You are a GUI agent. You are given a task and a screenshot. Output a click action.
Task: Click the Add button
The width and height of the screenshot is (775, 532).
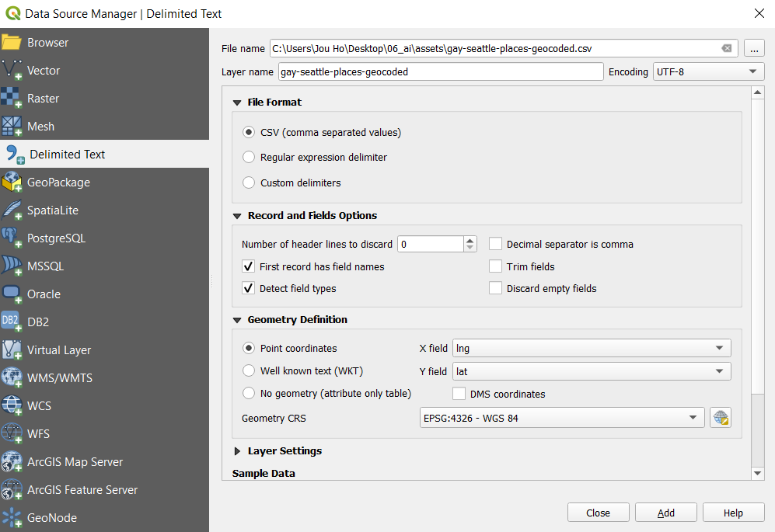click(665, 513)
